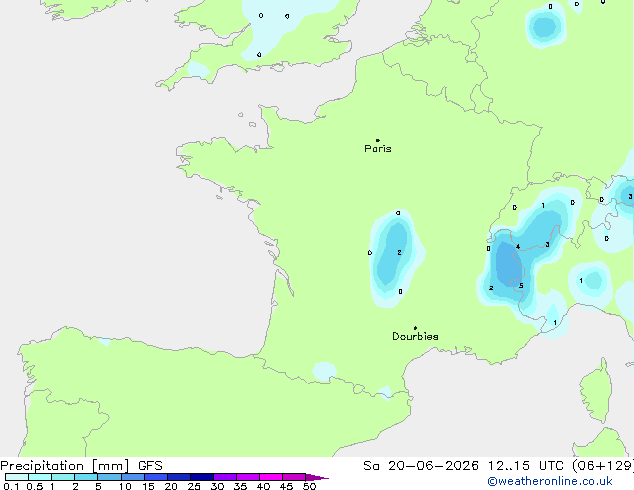The width and height of the screenshot is (634, 490).
Task: Click the '12..15 UTC' time text
Action: 525,466
